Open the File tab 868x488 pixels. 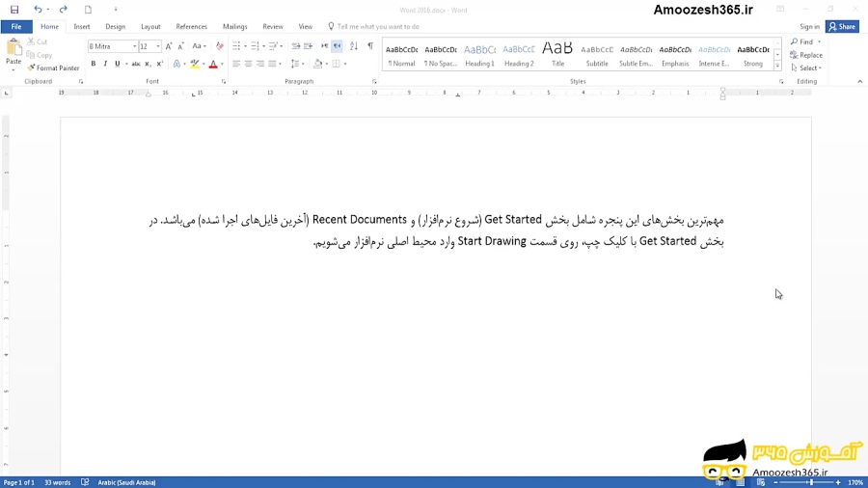[x=16, y=27]
